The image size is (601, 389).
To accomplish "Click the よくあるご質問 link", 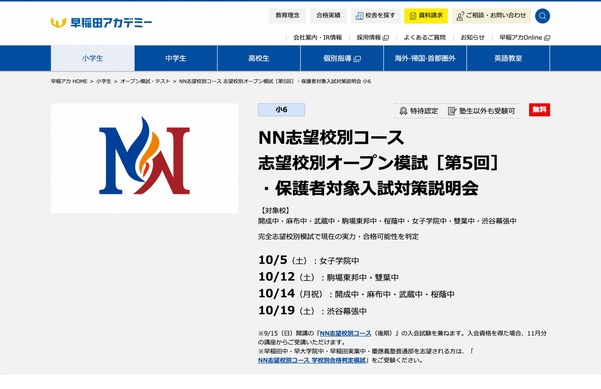I will pos(424,38).
